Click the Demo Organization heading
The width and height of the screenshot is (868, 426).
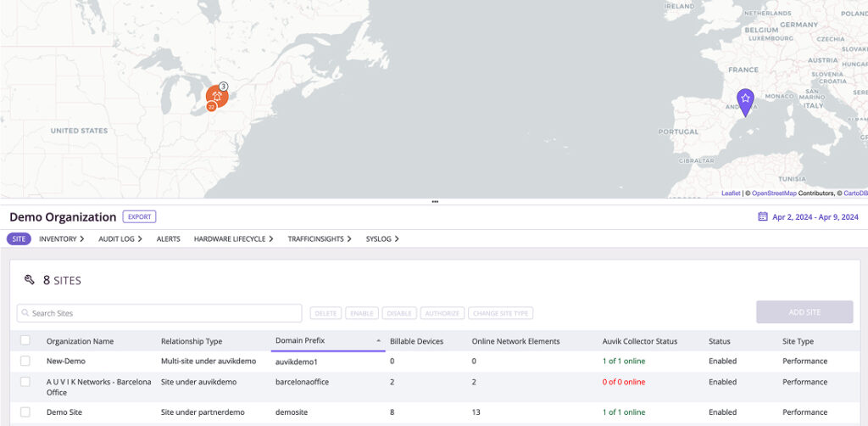63,216
